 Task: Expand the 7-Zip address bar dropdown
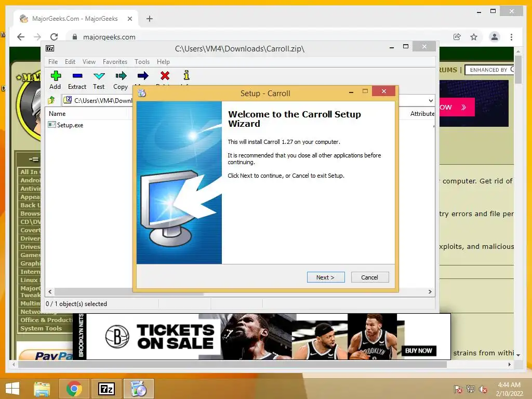coord(431,100)
